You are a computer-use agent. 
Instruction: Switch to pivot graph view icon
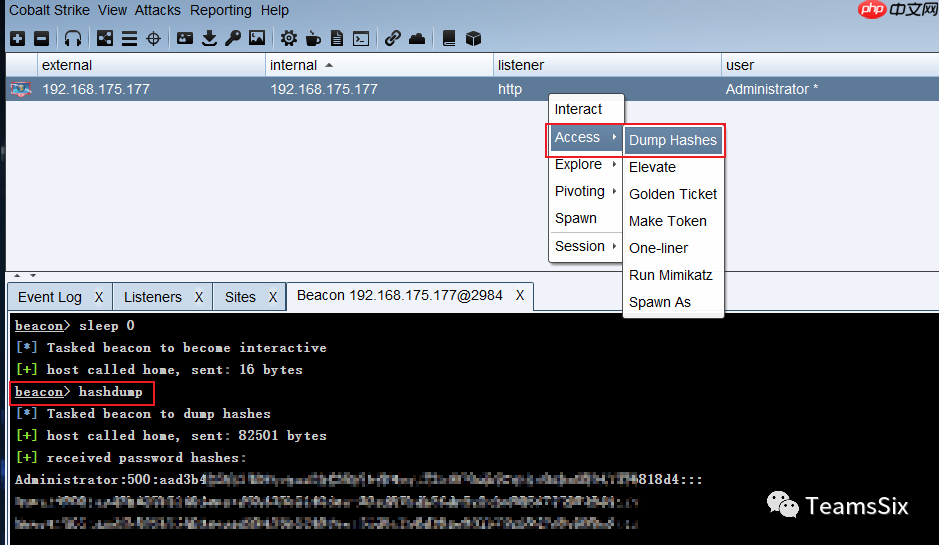(x=105, y=39)
